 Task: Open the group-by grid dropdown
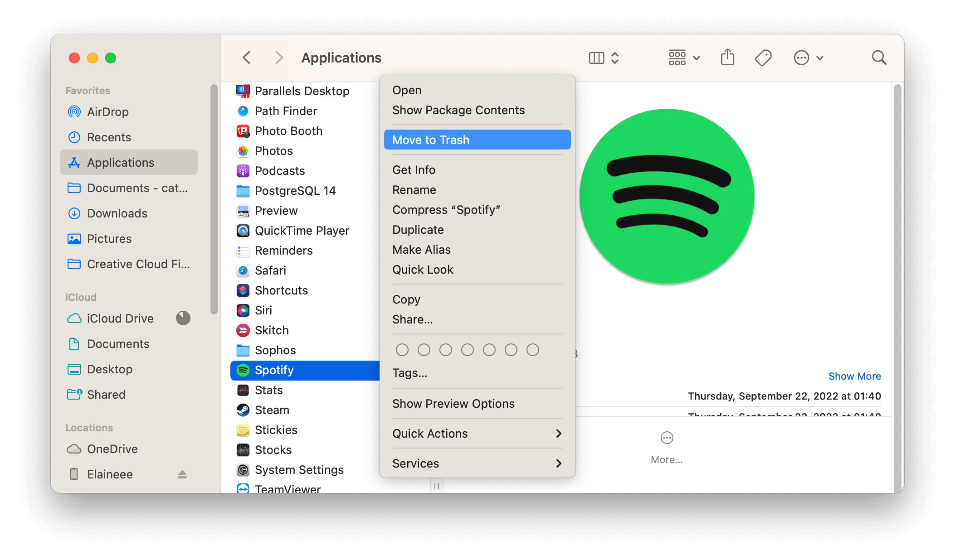point(684,58)
